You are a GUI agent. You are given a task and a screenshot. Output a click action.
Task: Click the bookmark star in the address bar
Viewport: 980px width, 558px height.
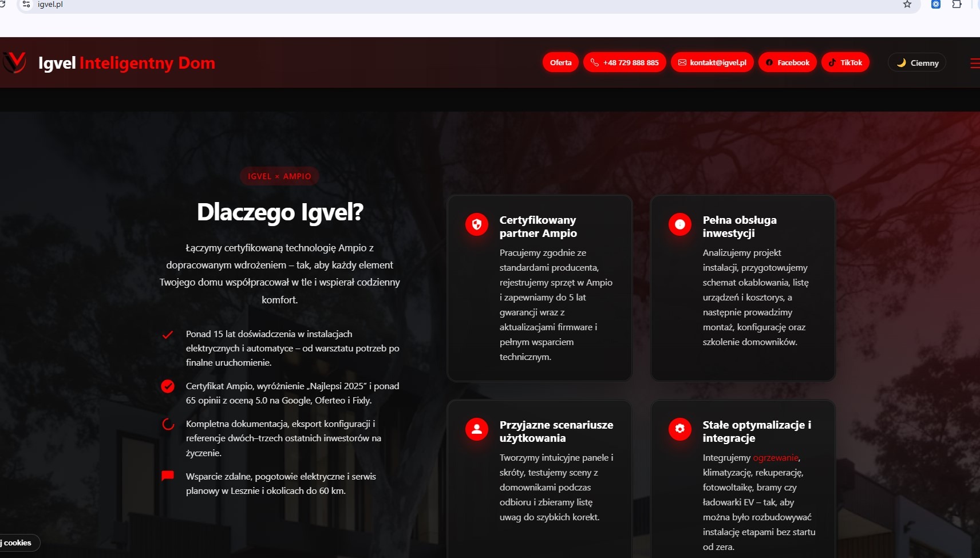[x=907, y=4]
